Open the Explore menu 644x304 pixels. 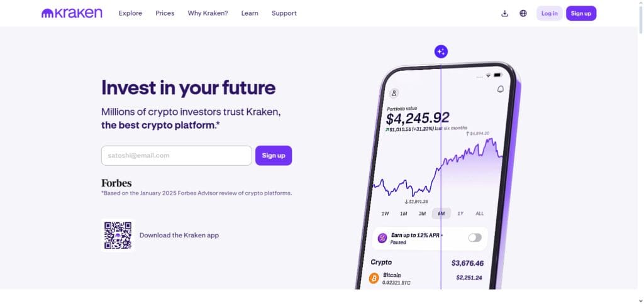tap(130, 13)
